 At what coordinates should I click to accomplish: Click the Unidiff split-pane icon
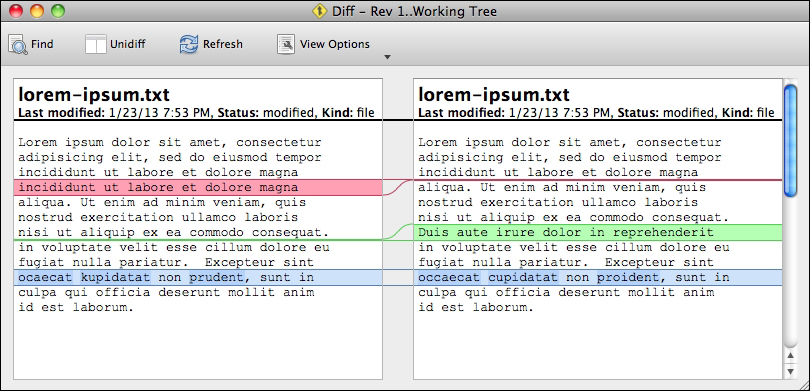point(95,44)
